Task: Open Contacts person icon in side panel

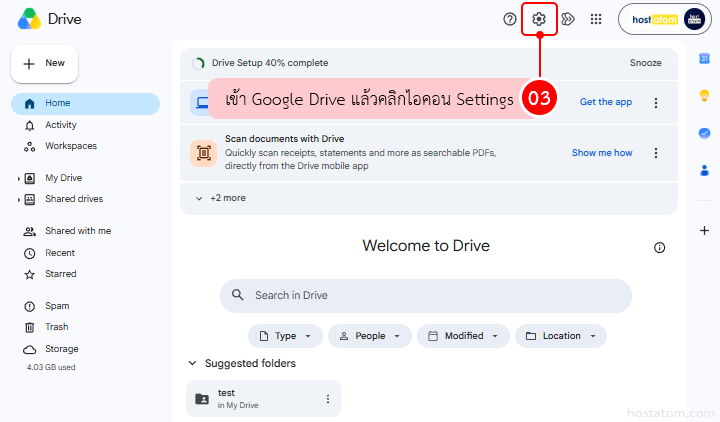Action: point(704,170)
